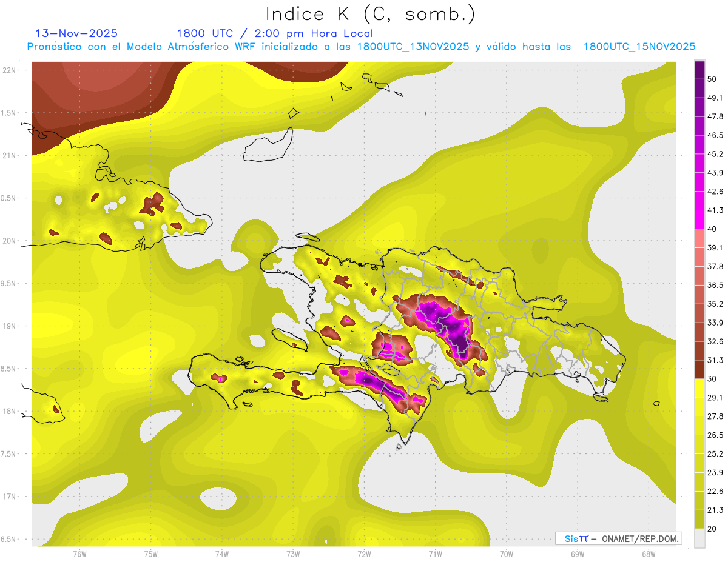Click the "43.9" color scale value
This screenshot has height=562, width=728.
(715, 173)
